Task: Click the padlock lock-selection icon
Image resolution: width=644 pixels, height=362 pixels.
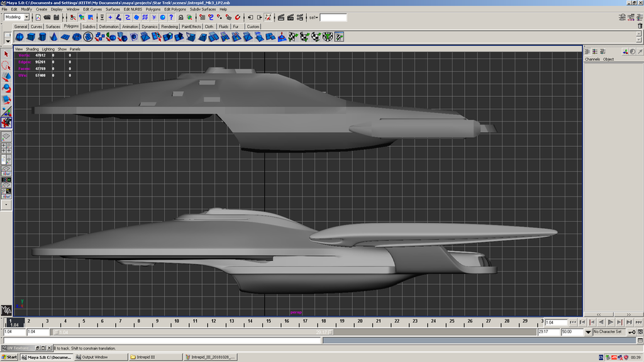Action: coord(180,17)
